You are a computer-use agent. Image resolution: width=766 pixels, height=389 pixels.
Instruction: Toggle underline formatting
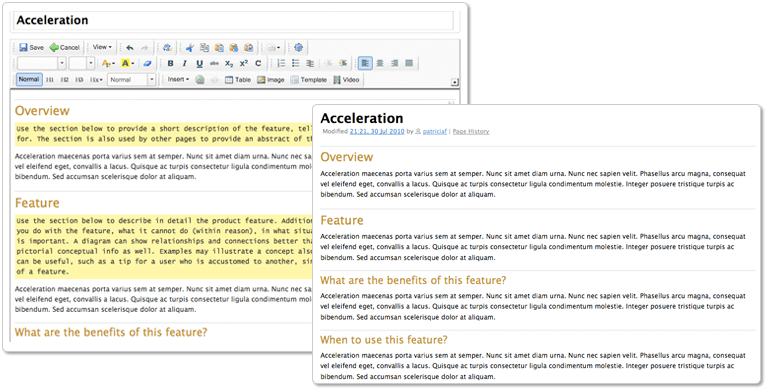coord(199,63)
